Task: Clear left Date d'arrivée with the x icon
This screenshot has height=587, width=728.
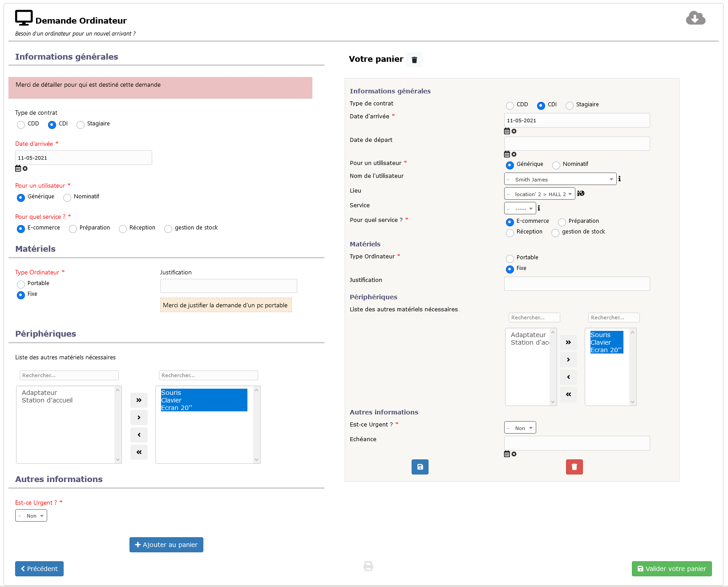Action: [25, 169]
